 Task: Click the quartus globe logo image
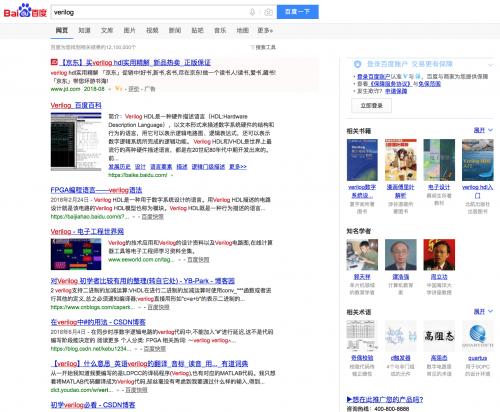point(478,336)
